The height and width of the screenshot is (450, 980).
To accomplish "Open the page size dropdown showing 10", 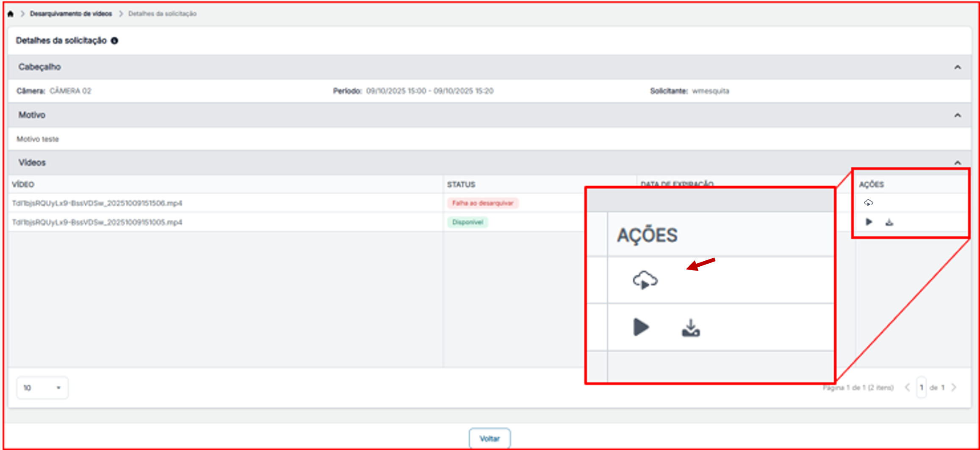I will [42, 388].
